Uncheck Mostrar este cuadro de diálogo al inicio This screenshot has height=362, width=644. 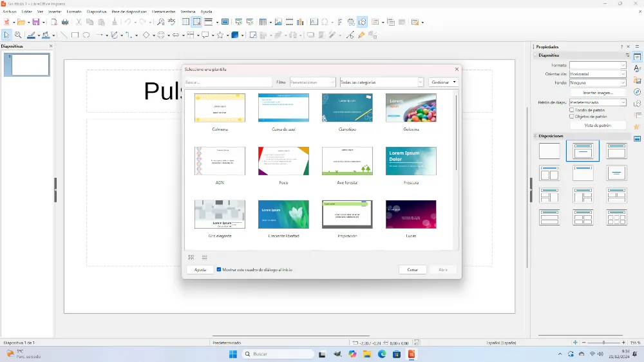219,269
